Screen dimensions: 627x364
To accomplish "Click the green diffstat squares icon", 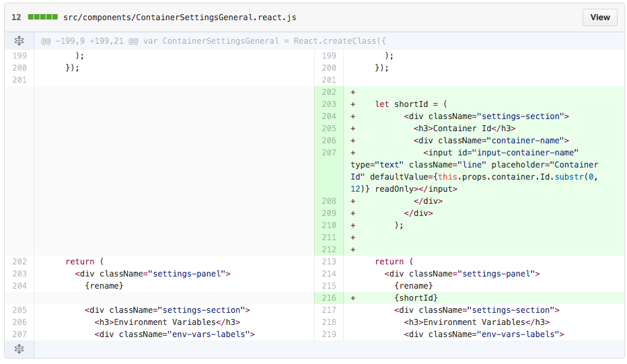I will pos(42,17).
